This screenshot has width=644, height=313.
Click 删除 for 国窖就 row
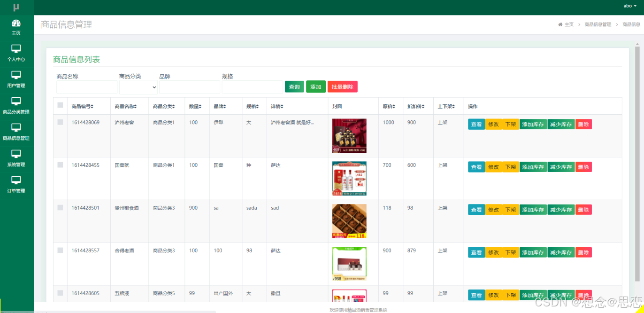tap(583, 167)
